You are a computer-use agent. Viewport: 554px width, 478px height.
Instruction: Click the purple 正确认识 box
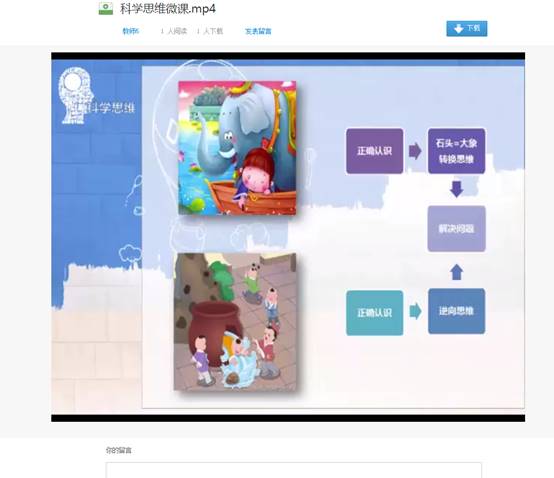click(x=375, y=151)
